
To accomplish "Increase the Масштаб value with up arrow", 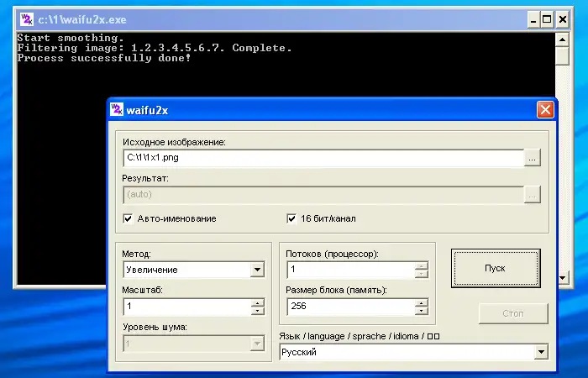I will pyautogui.click(x=257, y=302).
